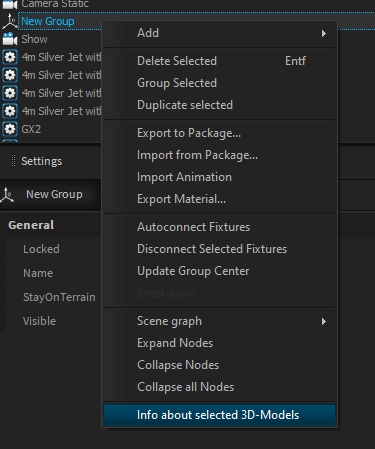Select the StayOnTerrain property row
The width and height of the screenshot is (375, 449).
pos(53,297)
